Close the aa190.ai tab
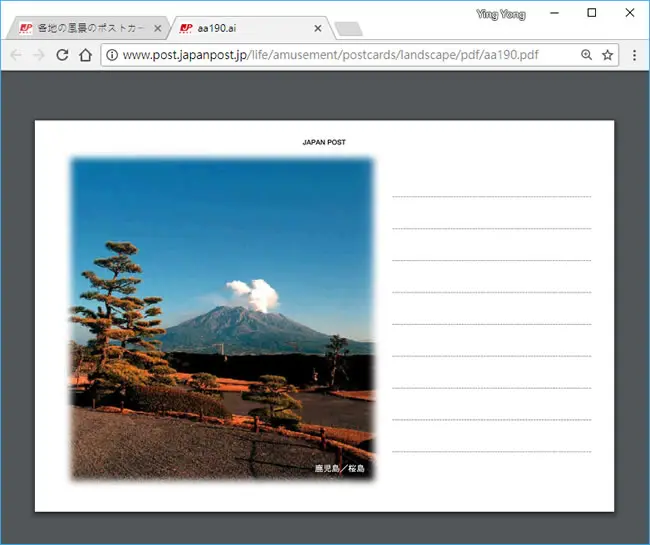Image resolution: width=650 pixels, height=545 pixels. (318, 28)
